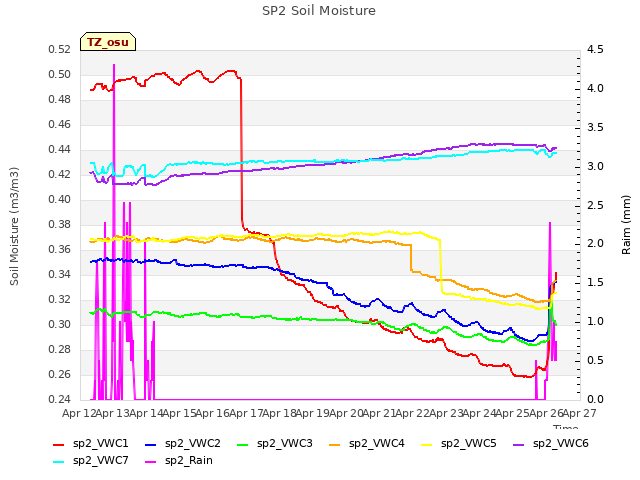Click the sp2_VWC4 legend label
The width and height of the screenshot is (640, 480).
(377, 444)
